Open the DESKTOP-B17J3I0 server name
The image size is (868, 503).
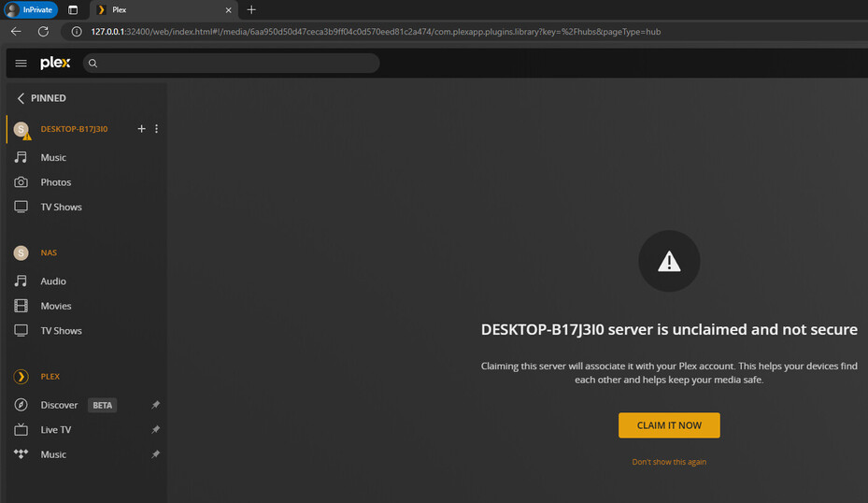point(74,129)
